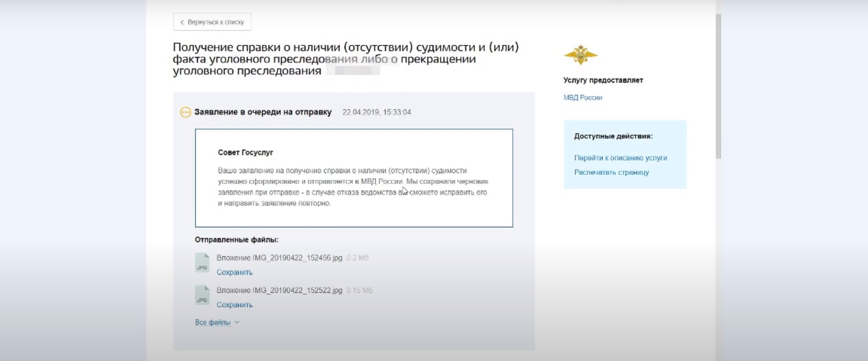
Task: Click filename Вложение IMG_20190422_152456.jpg
Action: [279, 258]
